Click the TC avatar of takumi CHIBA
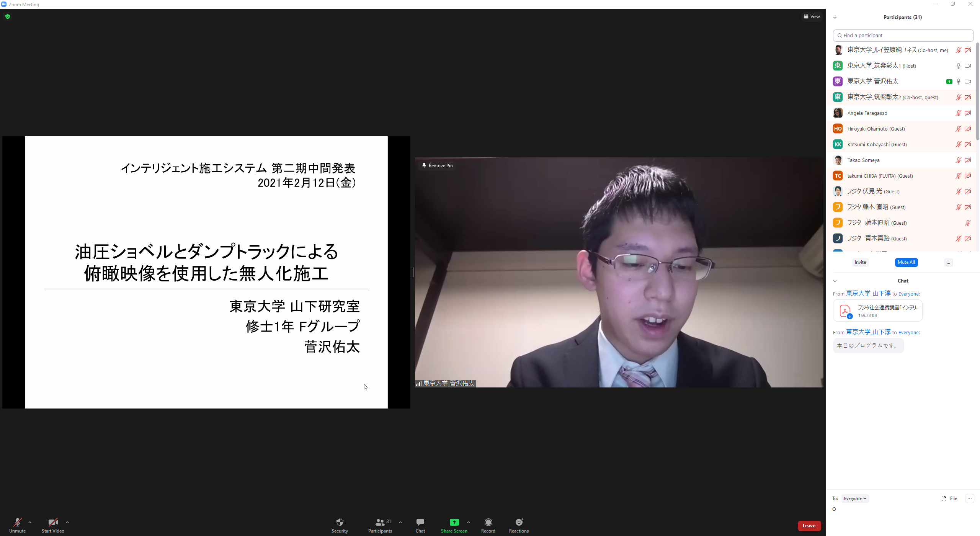The image size is (980, 536). (x=838, y=176)
